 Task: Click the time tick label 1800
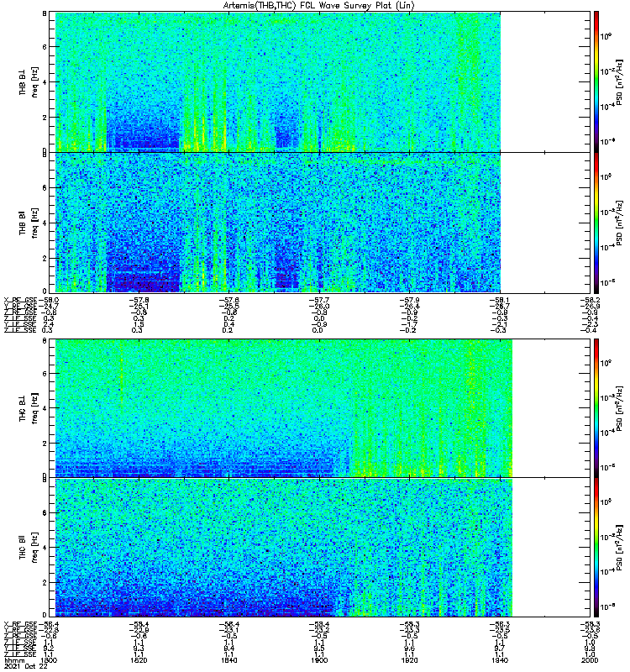coord(49,660)
